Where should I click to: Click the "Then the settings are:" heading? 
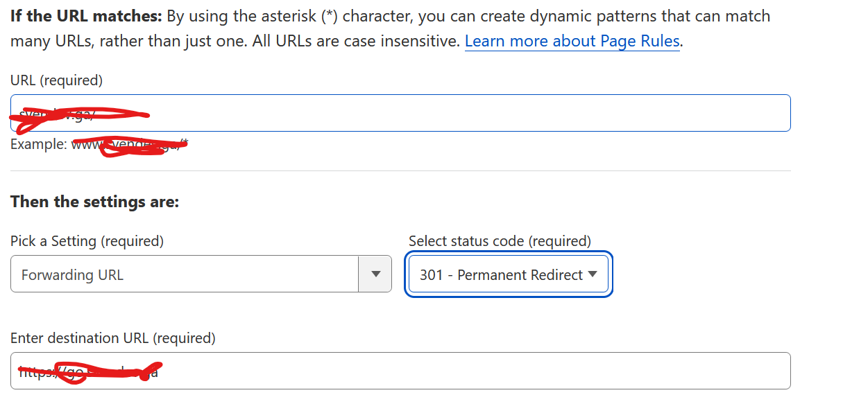point(94,202)
